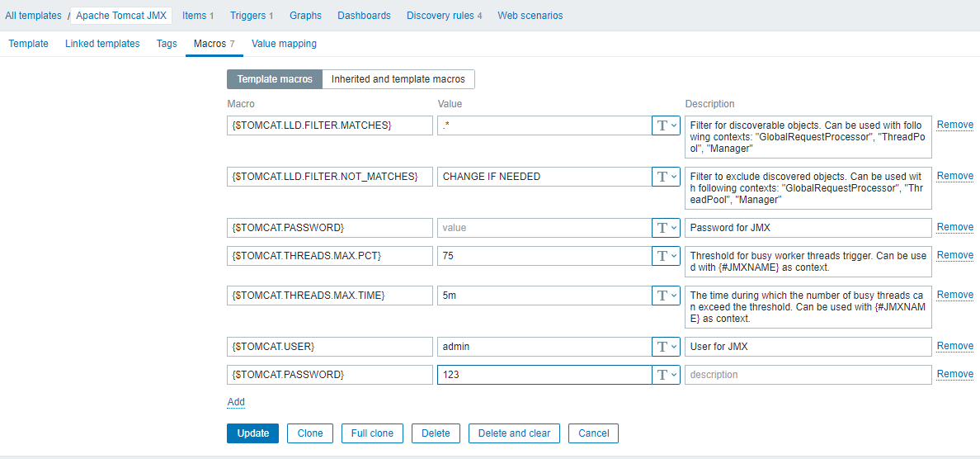Open Dashboards in the top navigation
Viewport: 980px width, 459px height.
[365, 16]
